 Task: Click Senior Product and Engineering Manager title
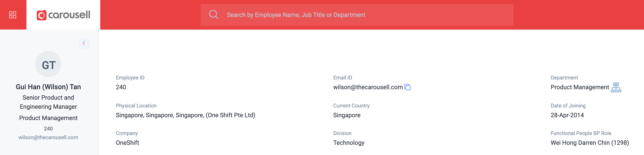[48, 102]
